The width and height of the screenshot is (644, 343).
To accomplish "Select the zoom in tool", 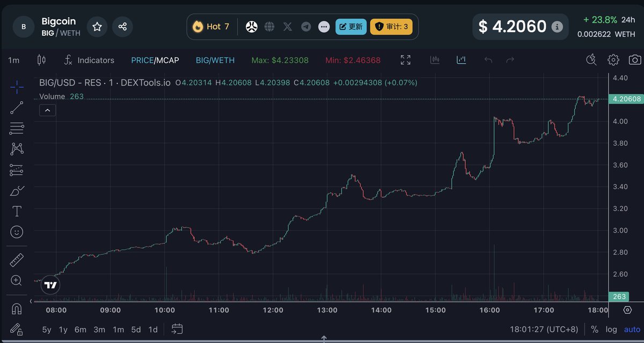I will (17, 280).
